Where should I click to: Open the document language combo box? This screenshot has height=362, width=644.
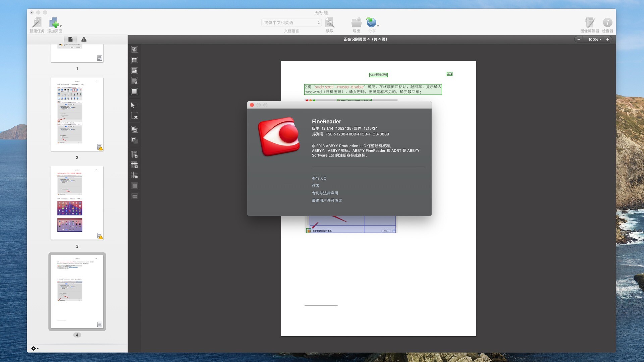(x=291, y=22)
